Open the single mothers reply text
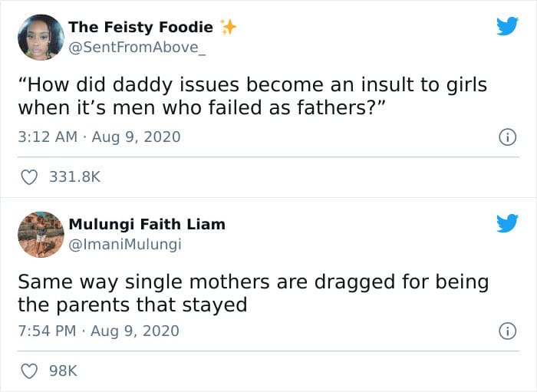537x392 pixels. 253,293
